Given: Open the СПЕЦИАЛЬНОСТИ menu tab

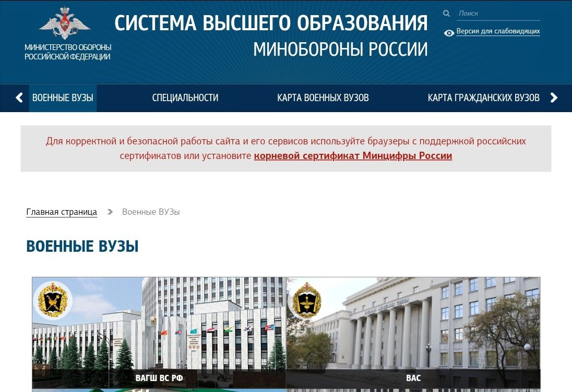Looking at the screenshot, I should (185, 98).
